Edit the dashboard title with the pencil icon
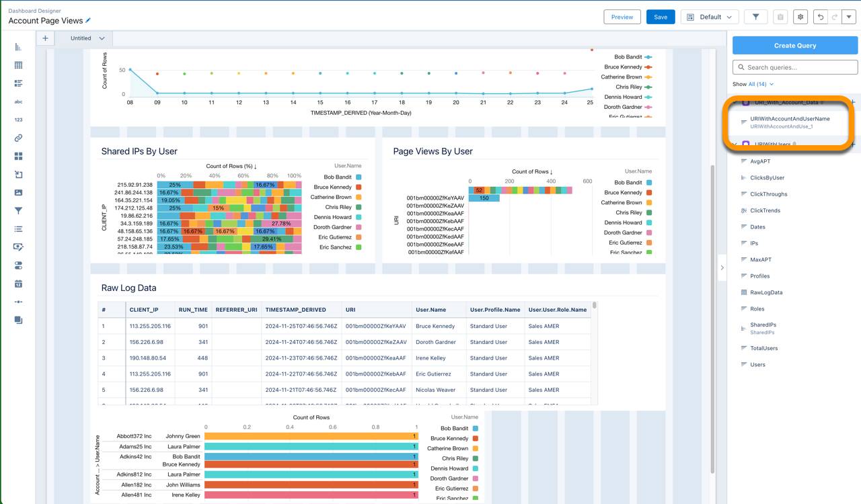Screen dimensions: 861x504 88,21
